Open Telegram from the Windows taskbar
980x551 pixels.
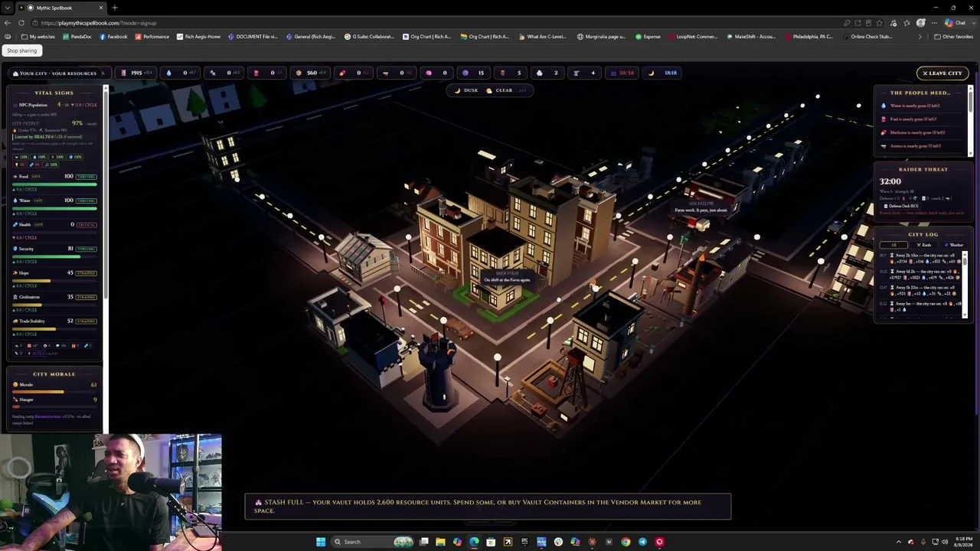pyautogui.click(x=642, y=542)
